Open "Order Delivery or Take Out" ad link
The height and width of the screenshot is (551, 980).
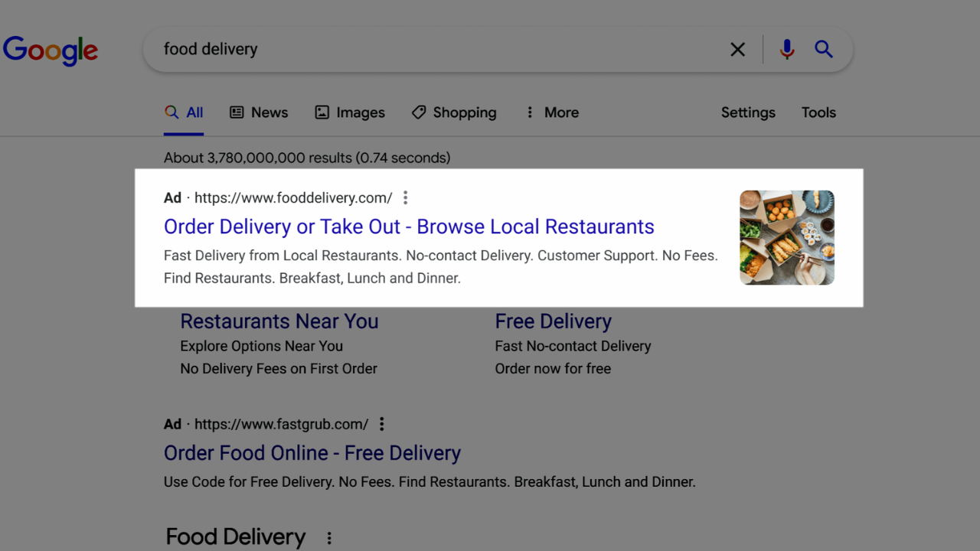409,227
